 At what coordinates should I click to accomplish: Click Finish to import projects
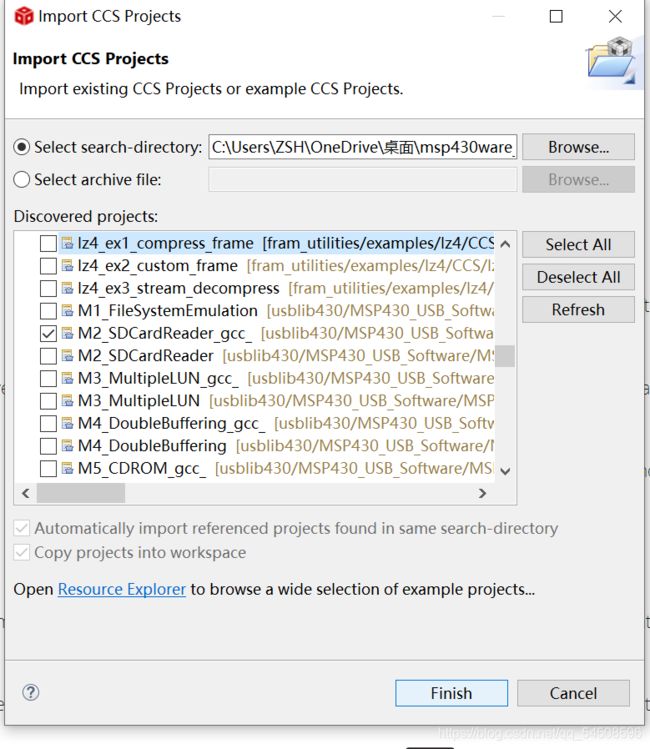[x=451, y=693]
